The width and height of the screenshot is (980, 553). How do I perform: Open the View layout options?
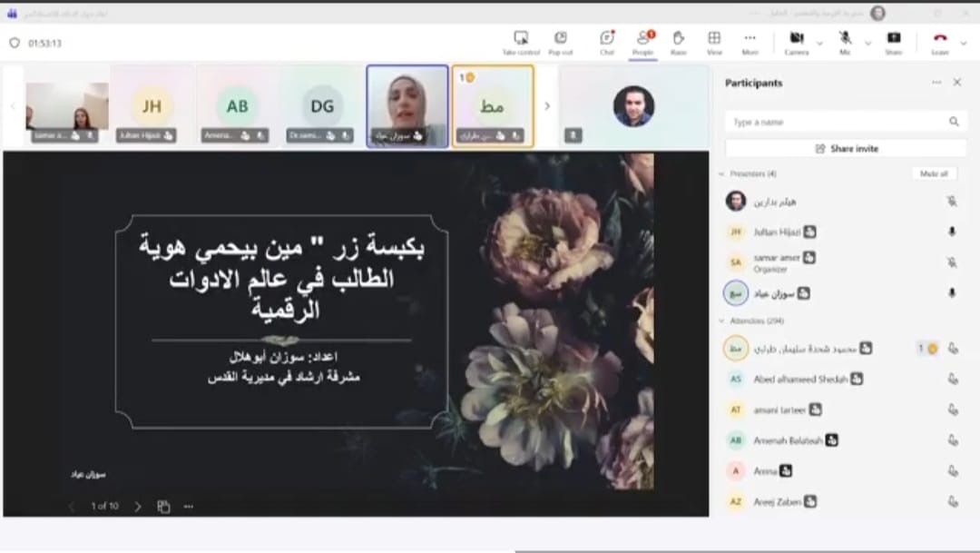pos(714,38)
